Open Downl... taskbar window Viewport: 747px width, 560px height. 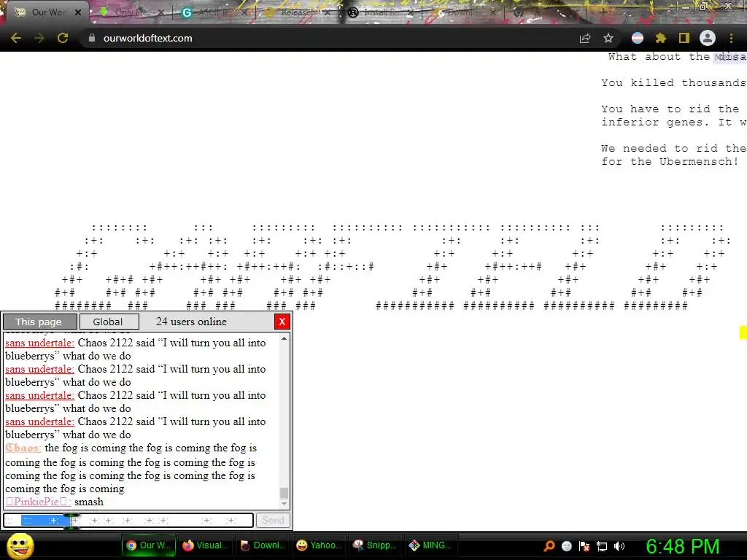263,545
